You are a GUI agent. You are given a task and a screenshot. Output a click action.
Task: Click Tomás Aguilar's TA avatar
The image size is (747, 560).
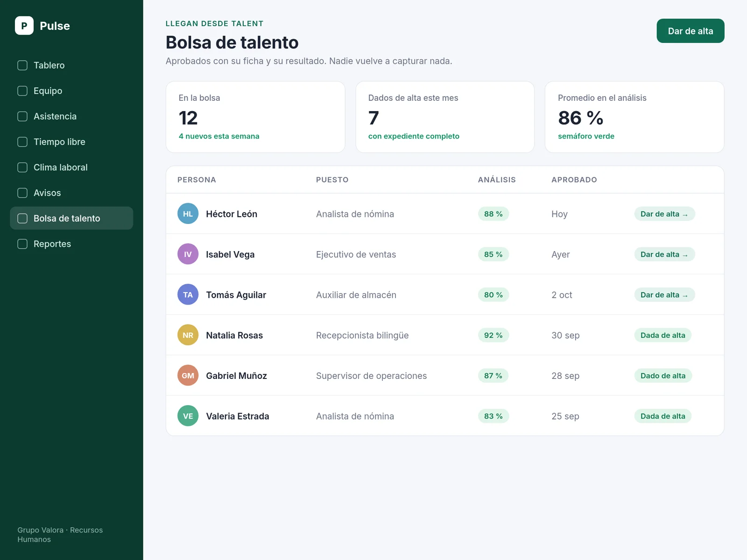(188, 294)
